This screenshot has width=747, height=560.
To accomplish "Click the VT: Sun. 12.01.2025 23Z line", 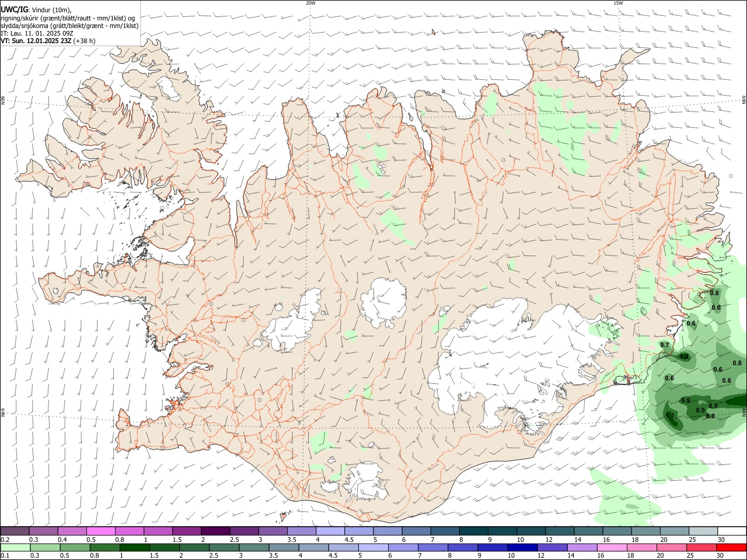I will (x=48, y=41).
